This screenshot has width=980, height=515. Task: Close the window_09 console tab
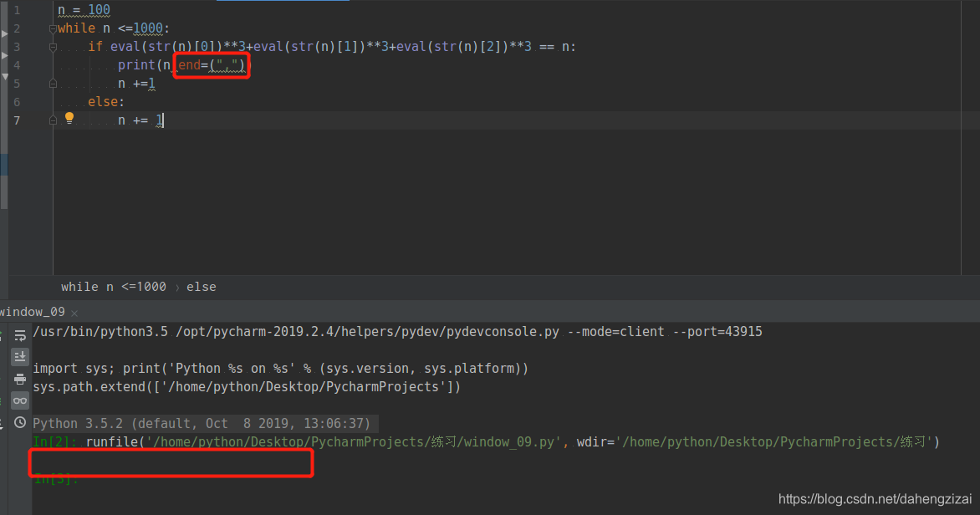(74, 313)
